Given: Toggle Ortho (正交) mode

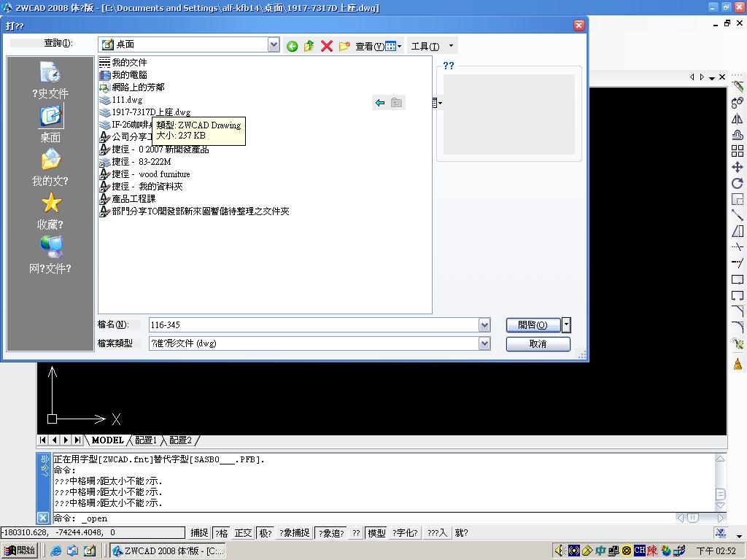Looking at the screenshot, I should click(x=243, y=533).
